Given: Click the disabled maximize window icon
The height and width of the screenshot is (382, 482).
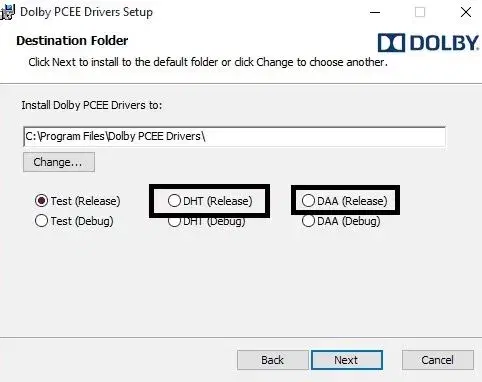Looking at the screenshot, I should pyautogui.click(x=420, y=12).
